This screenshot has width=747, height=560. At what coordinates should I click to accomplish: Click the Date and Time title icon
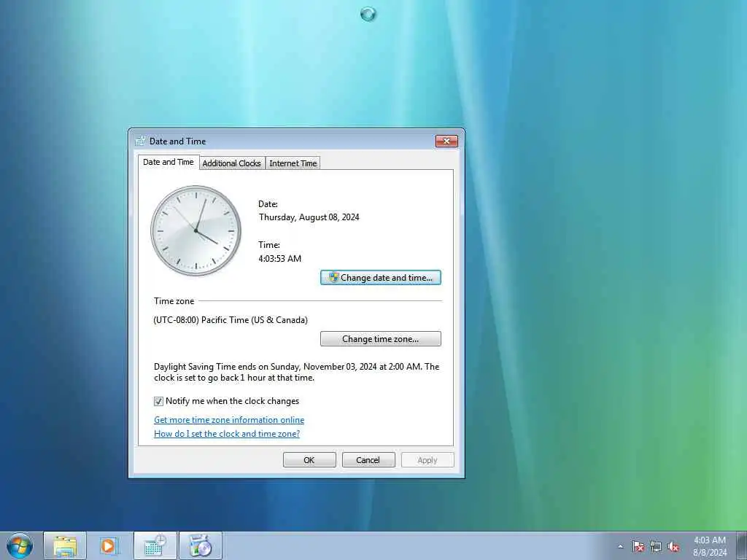coord(141,141)
